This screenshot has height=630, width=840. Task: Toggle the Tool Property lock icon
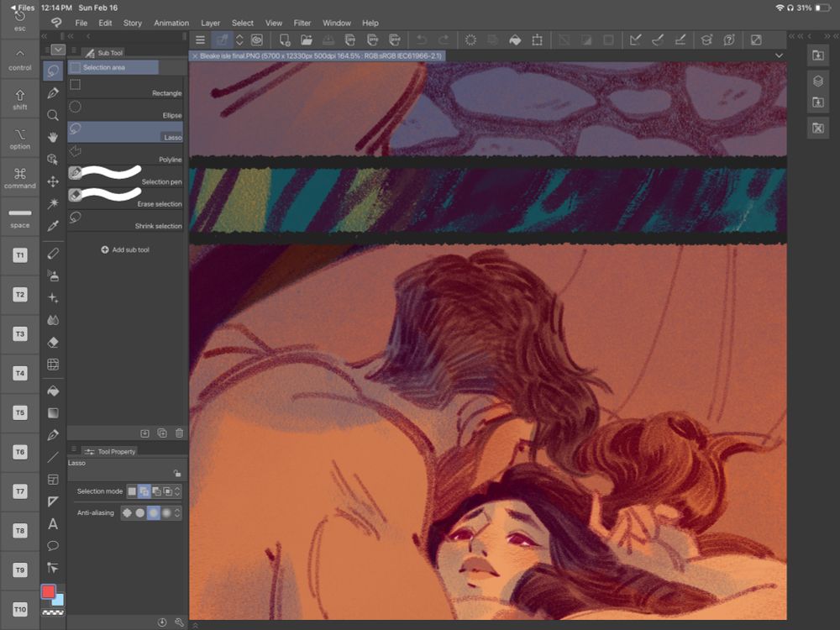[176, 473]
